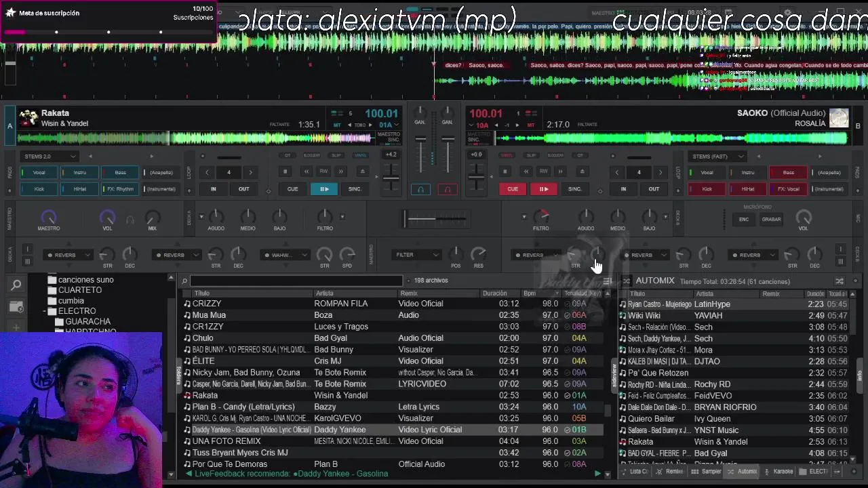Click search magnifier icon in browser sidebar
The height and width of the screenshot is (488, 868).
point(16,285)
